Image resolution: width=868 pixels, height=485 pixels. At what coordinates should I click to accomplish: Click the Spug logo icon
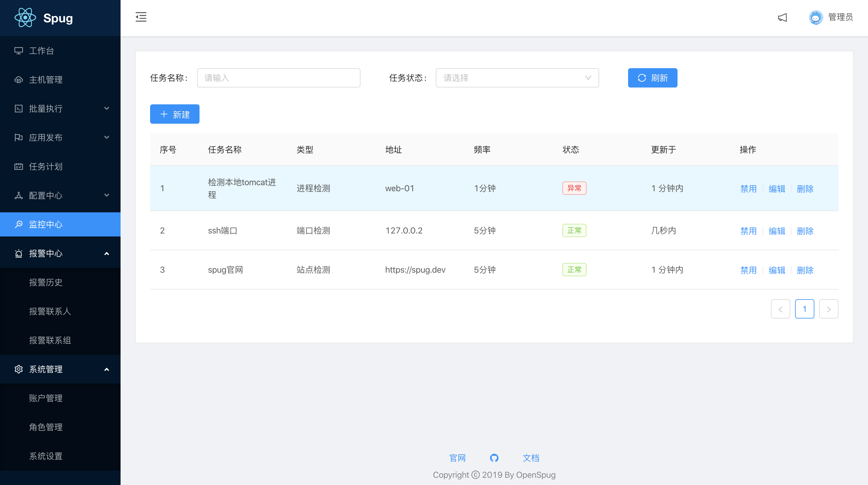[x=25, y=18]
